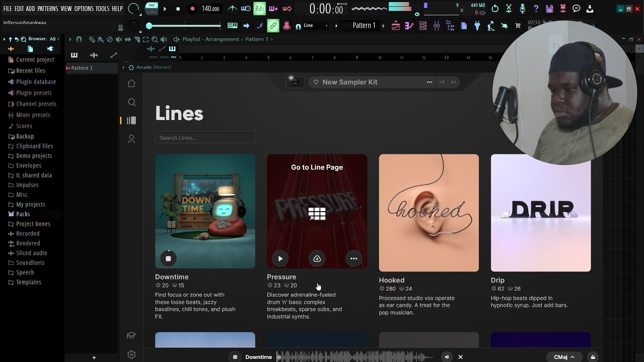Open the TOOLS menu
This screenshot has width=644, height=362.
[x=103, y=9]
